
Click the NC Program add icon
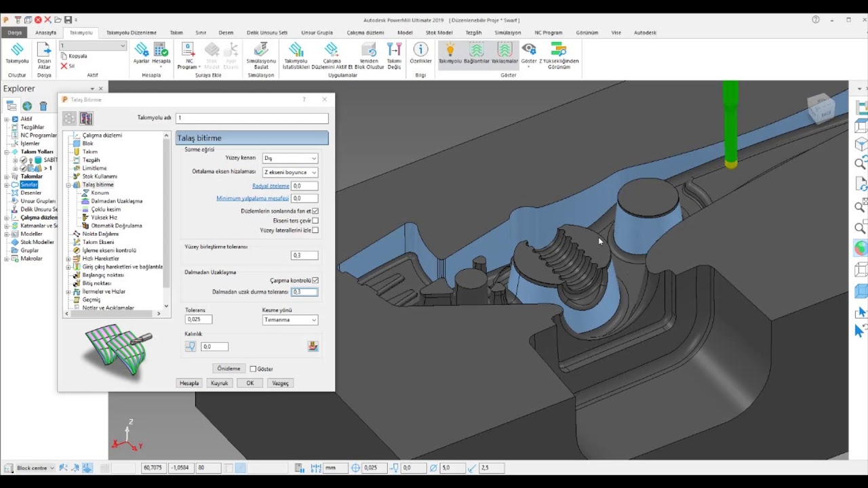coord(189,49)
